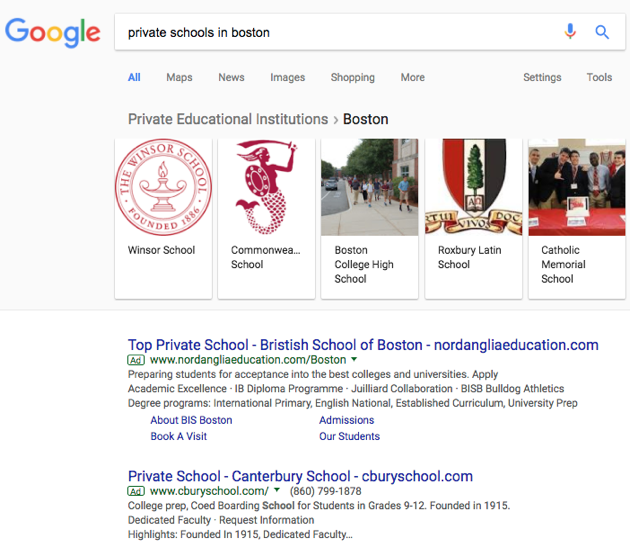The height and width of the screenshot is (557, 630).
Task: Click the Ad badge beside cburyschool URL
Action: [x=136, y=491]
